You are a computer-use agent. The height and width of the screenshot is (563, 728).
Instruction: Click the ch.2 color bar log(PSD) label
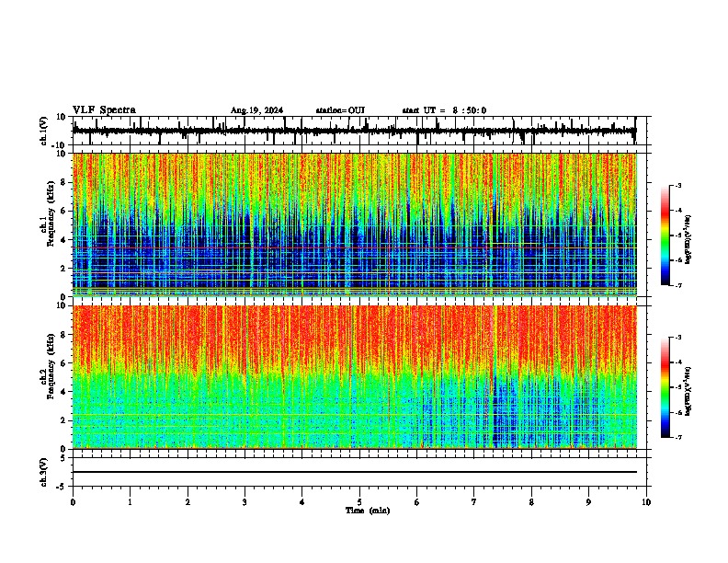tap(688, 391)
